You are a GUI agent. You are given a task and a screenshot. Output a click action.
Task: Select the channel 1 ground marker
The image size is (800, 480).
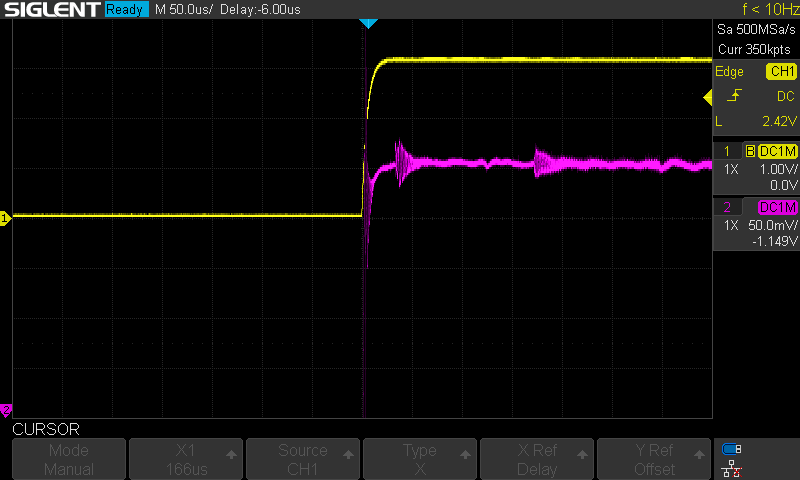(5, 218)
